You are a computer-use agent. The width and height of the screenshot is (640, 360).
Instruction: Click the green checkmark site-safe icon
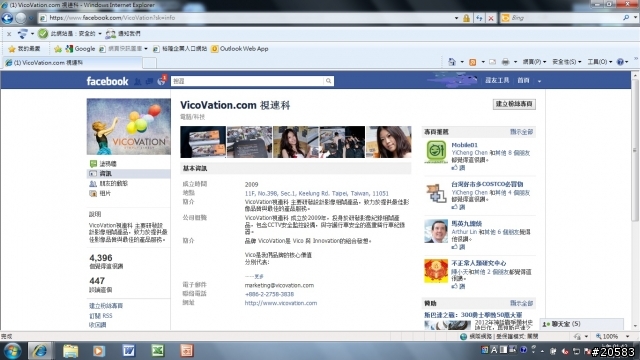[x=43, y=33]
